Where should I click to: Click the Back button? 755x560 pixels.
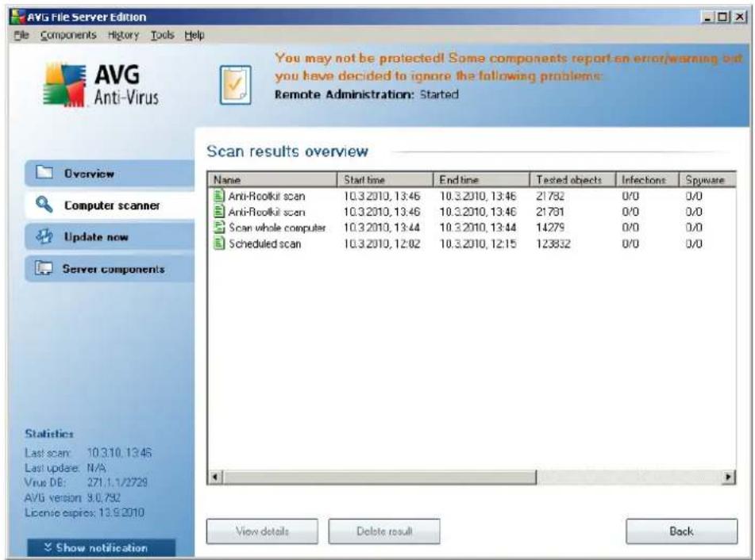click(x=682, y=531)
